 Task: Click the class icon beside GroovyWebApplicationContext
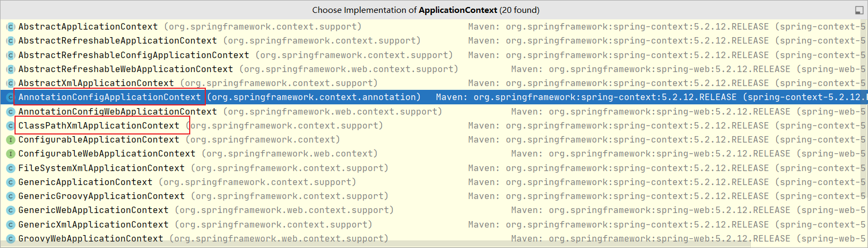pyautogui.click(x=10, y=239)
